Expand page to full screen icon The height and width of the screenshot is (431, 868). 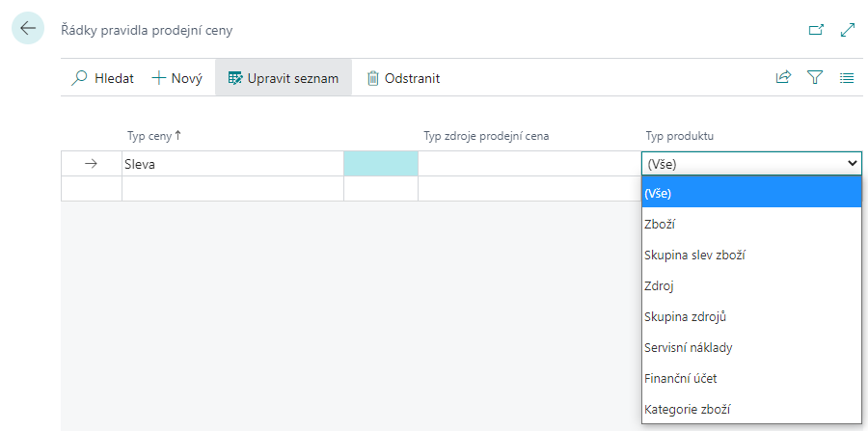click(x=848, y=30)
